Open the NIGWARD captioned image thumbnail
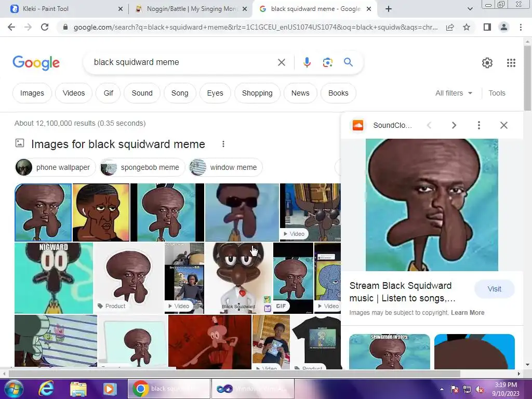The width and height of the screenshot is (532, 399). 54,278
